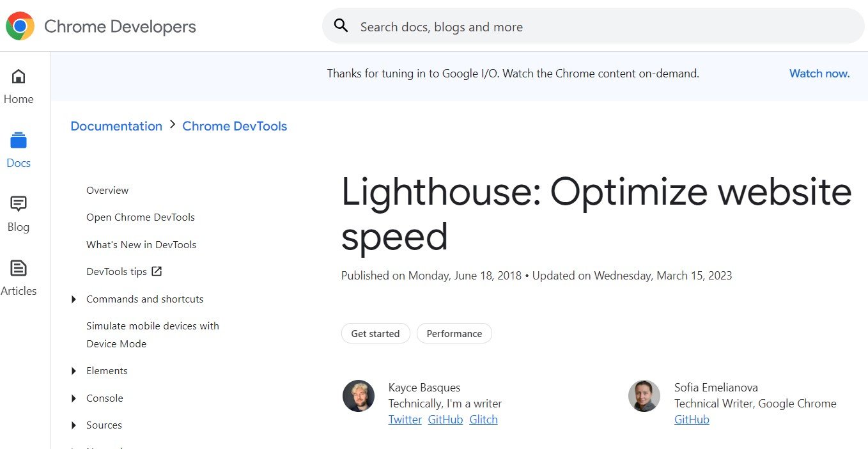The image size is (868, 449).
Task: Click the Watch now link in the banner
Action: [819, 74]
